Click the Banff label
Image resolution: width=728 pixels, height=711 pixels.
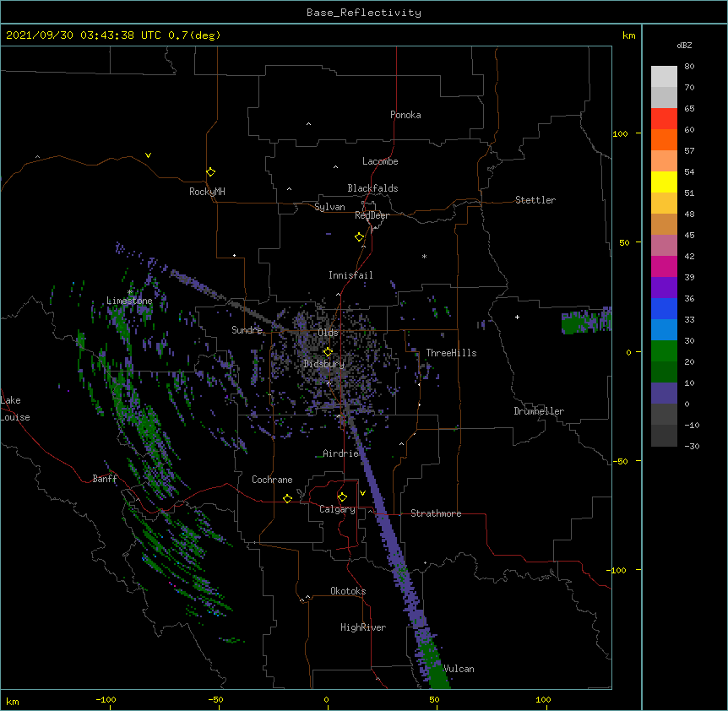[x=105, y=479]
